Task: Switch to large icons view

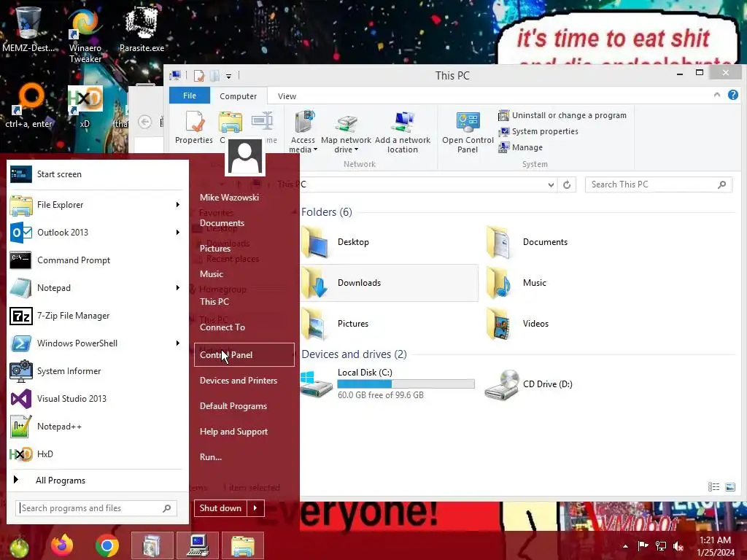Action: click(x=730, y=486)
